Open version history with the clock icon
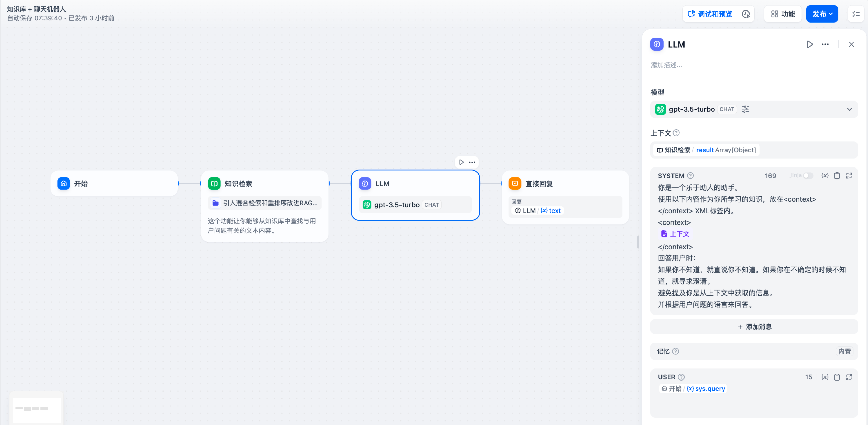The image size is (868, 425). pos(746,14)
